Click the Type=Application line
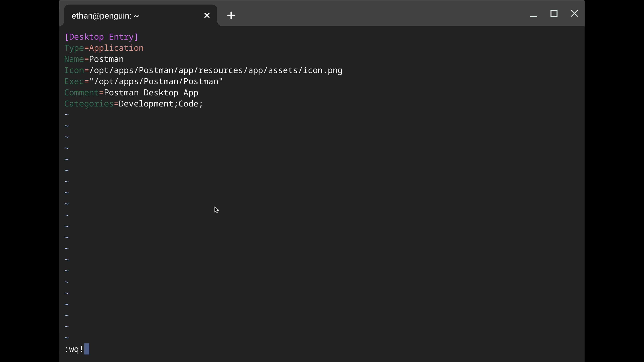 [104, 48]
